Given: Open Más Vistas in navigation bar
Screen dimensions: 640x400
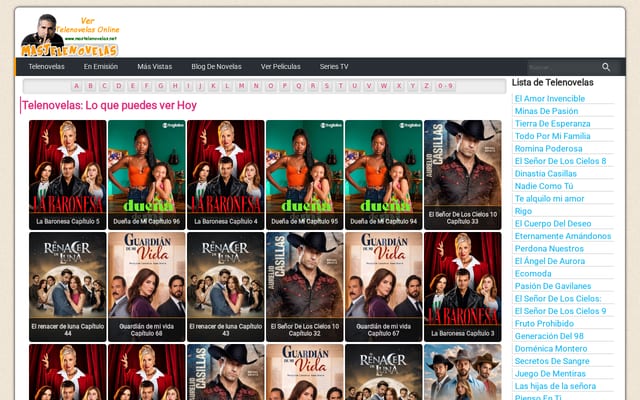Looking at the screenshot, I should pyautogui.click(x=155, y=67).
